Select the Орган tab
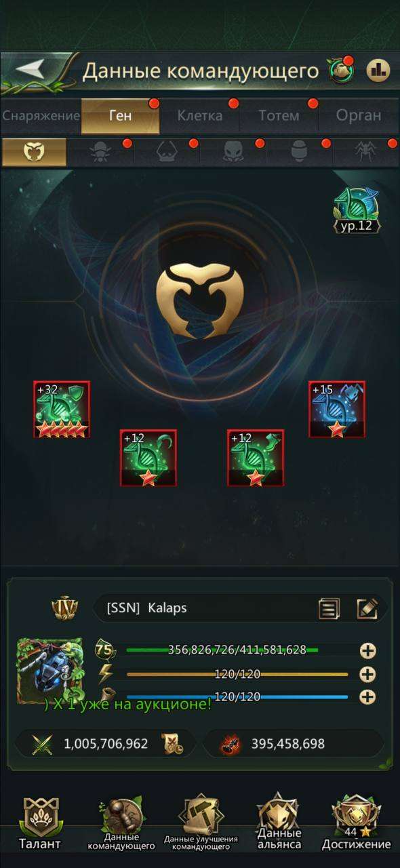Image resolution: width=400 pixels, height=868 pixels. pyautogui.click(x=359, y=116)
